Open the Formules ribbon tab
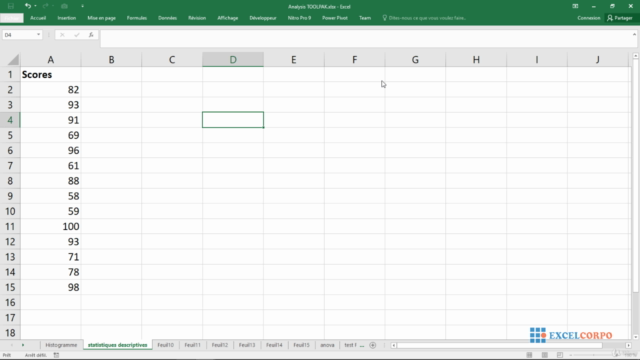This screenshot has width=640, height=360. coord(137,18)
